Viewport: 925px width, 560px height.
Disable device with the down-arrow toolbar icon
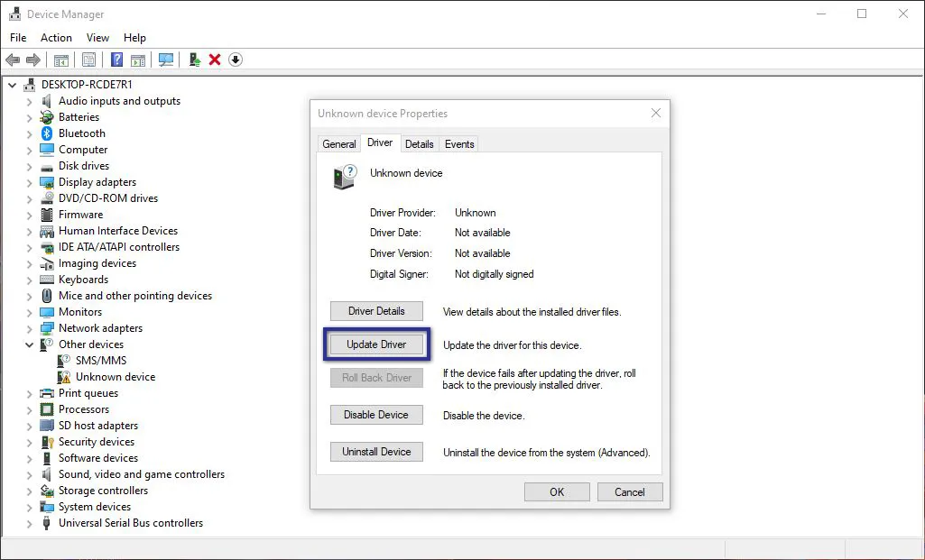tap(236, 60)
